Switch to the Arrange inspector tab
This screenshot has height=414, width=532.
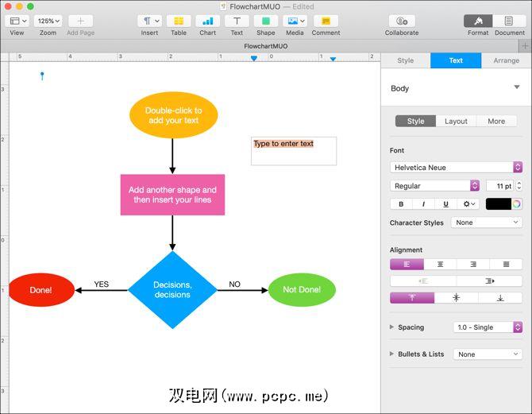click(x=507, y=60)
